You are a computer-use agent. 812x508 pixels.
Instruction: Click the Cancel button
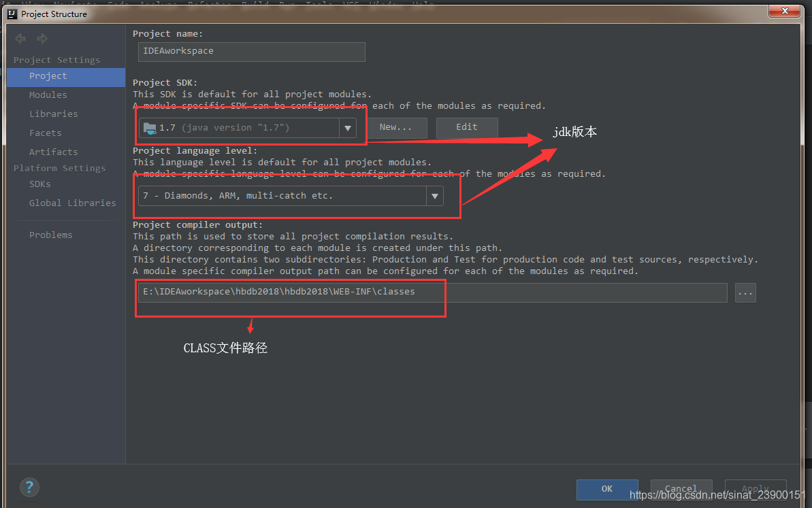coord(681,489)
